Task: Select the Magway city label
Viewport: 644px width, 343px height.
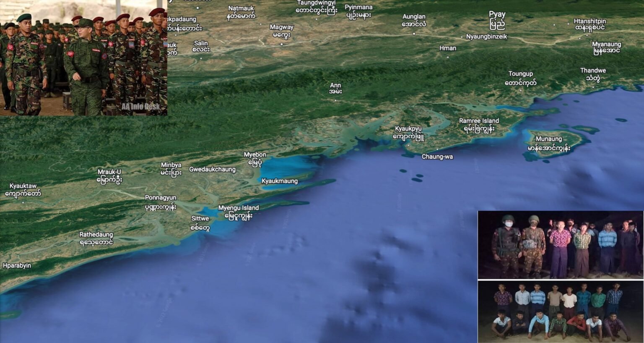Action: click(x=282, y=31)
